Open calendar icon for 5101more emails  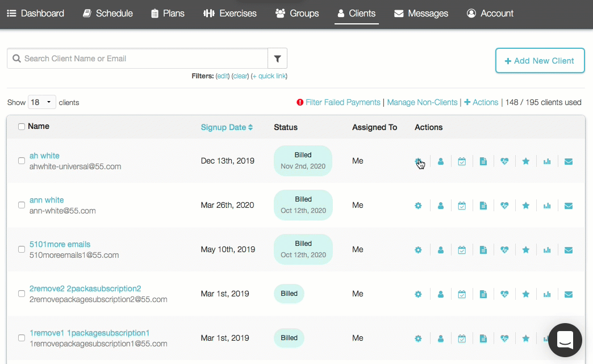click(462, 250)
